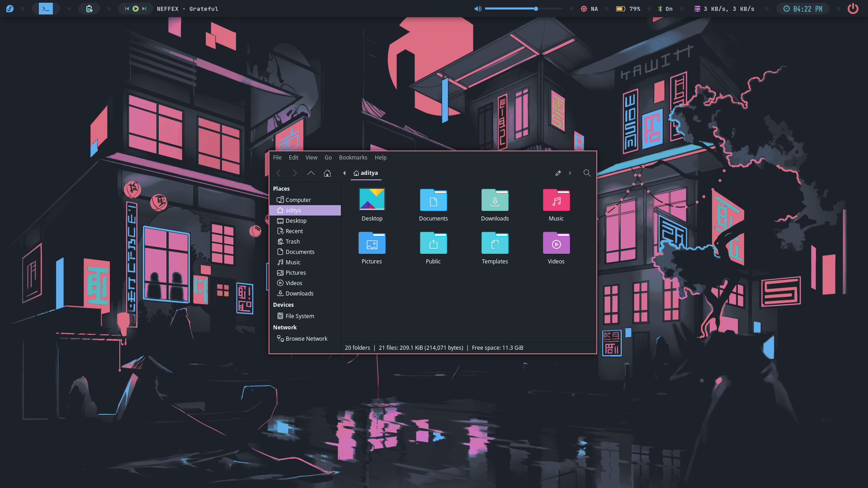Select Videos in the Places sidebar

(305, 283)
